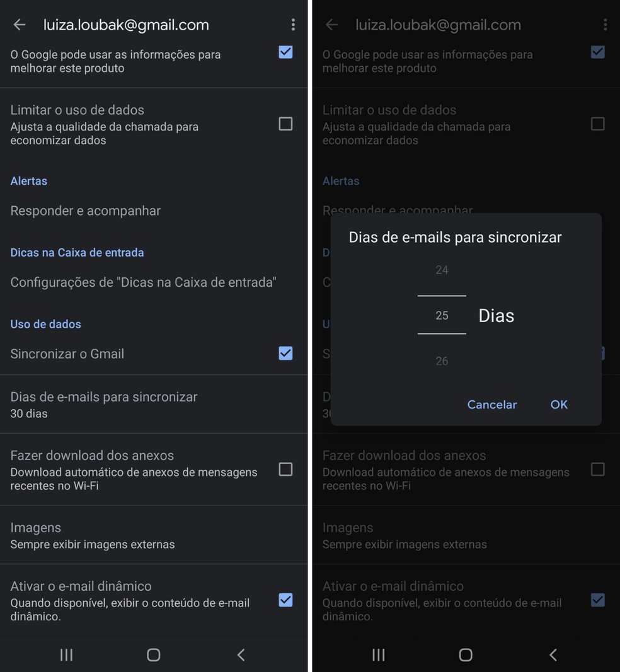Select 24 in the days picker
Screen dimensions: 620x672
[442, 270]
